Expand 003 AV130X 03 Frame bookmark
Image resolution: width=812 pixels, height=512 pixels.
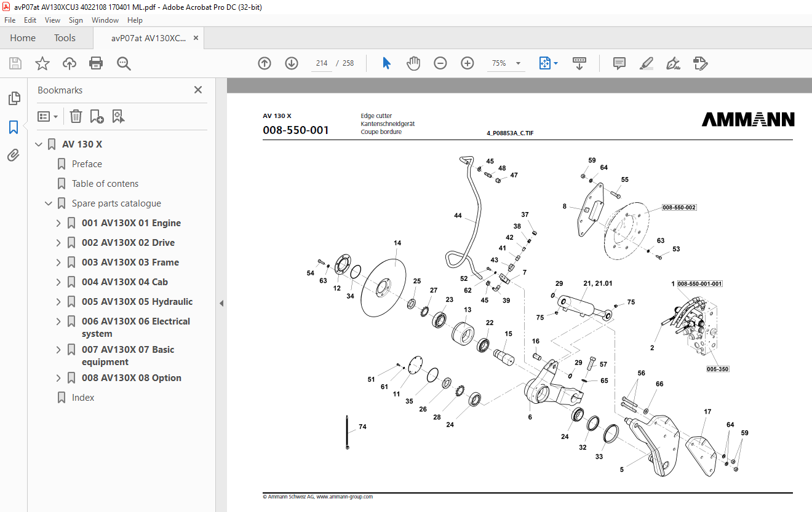pos(58,262)
